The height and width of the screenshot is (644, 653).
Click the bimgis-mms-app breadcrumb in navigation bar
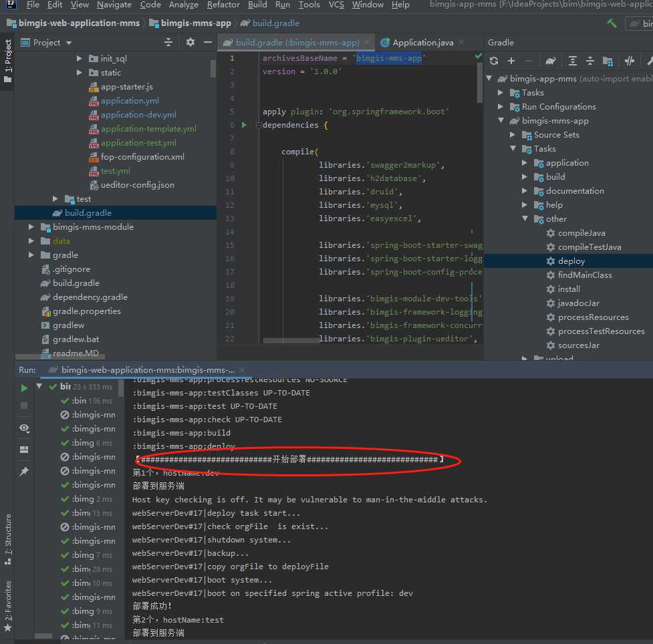pyautogui.click(x=195, y=23)
